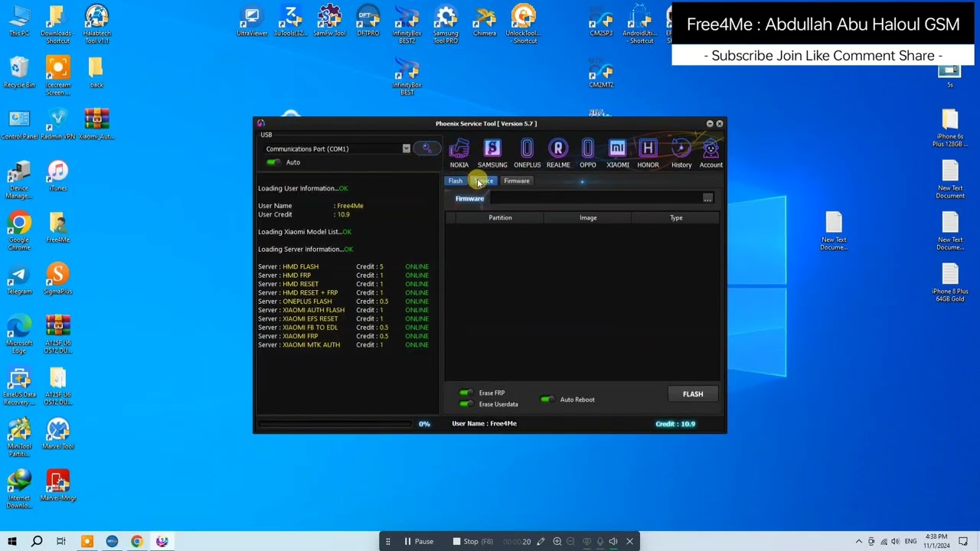Screen dimensions: 980x551
Task: Click the XIAOMI EFS RESET server row
Action: click(343, 319)
